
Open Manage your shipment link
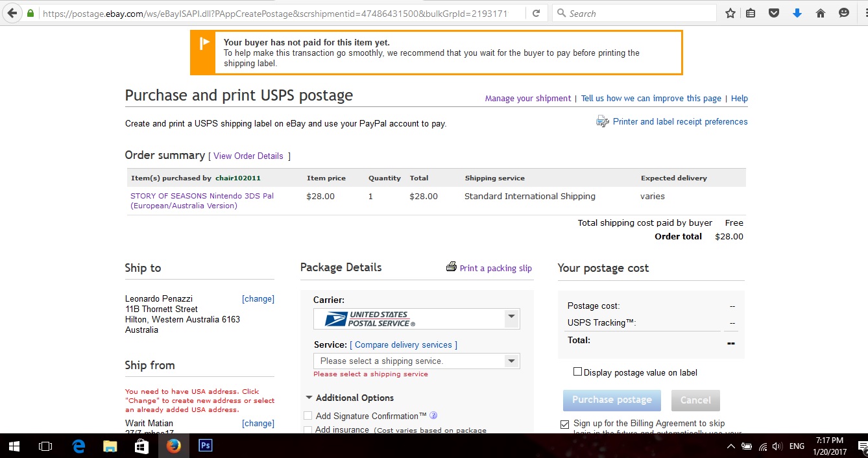point(528,99)
